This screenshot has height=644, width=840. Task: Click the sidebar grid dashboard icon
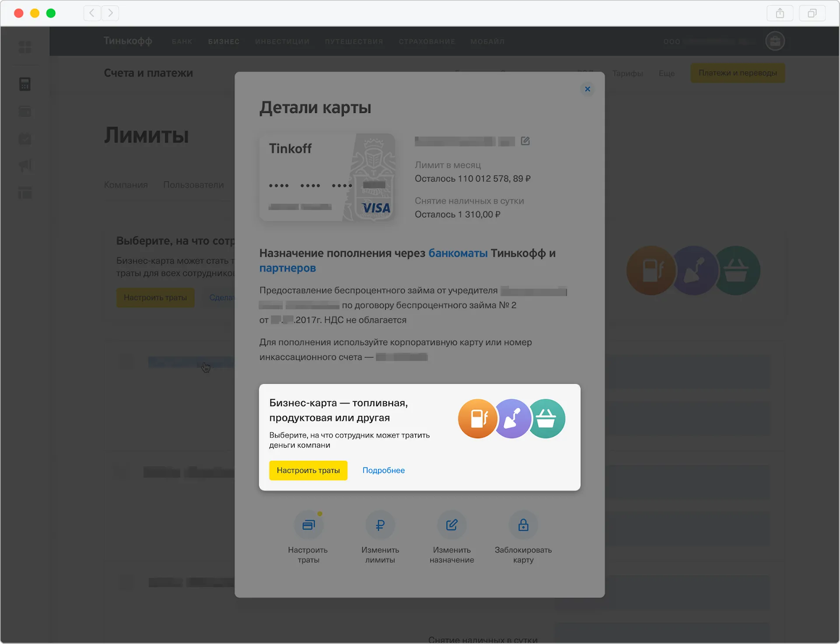tap(25, 47)
